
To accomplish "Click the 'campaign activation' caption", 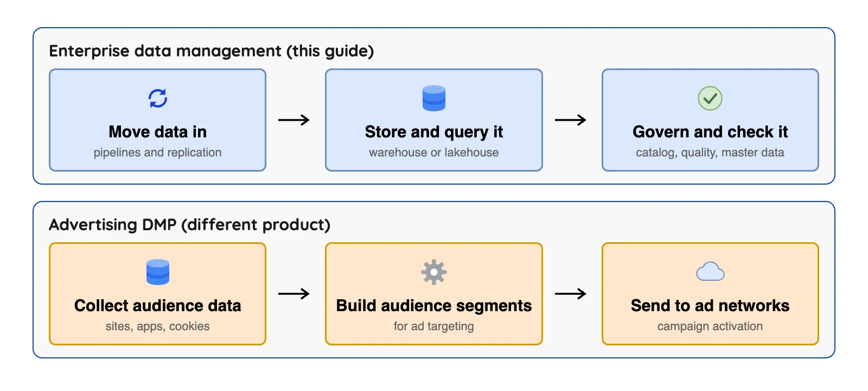I will 710,326.
